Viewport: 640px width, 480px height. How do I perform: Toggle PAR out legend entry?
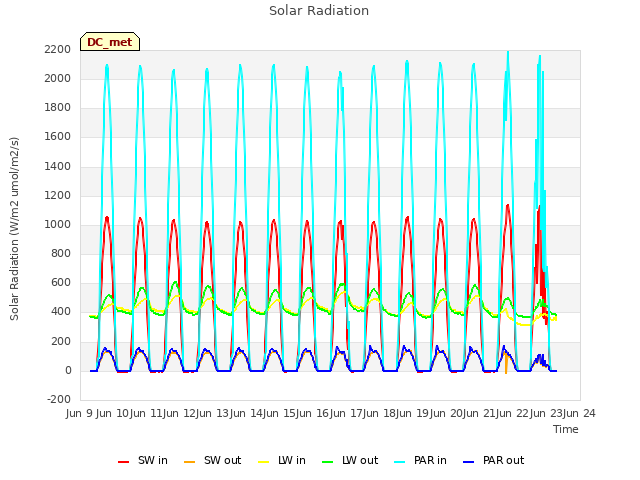pos(493,460)
